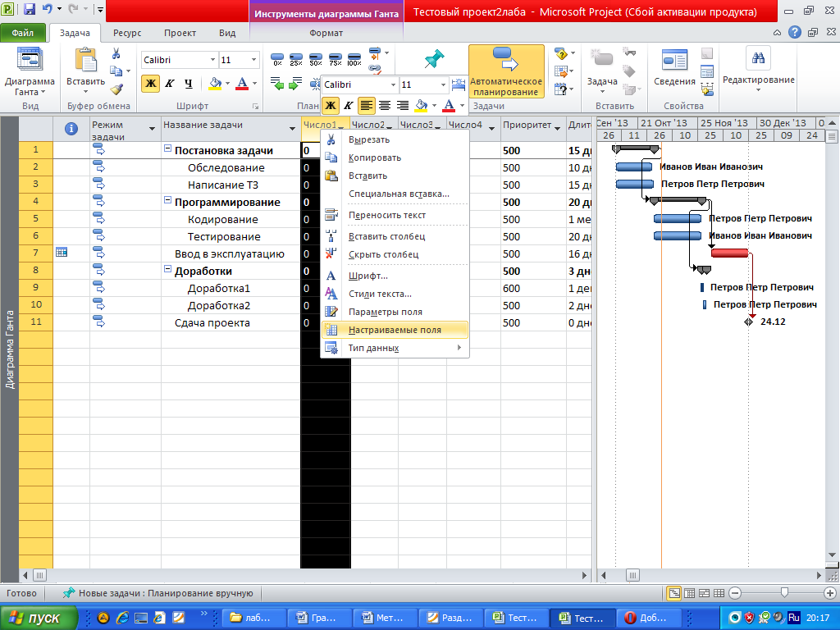Mark task 0% complete
The image size is (840, 630).
[x=277, y=59]
